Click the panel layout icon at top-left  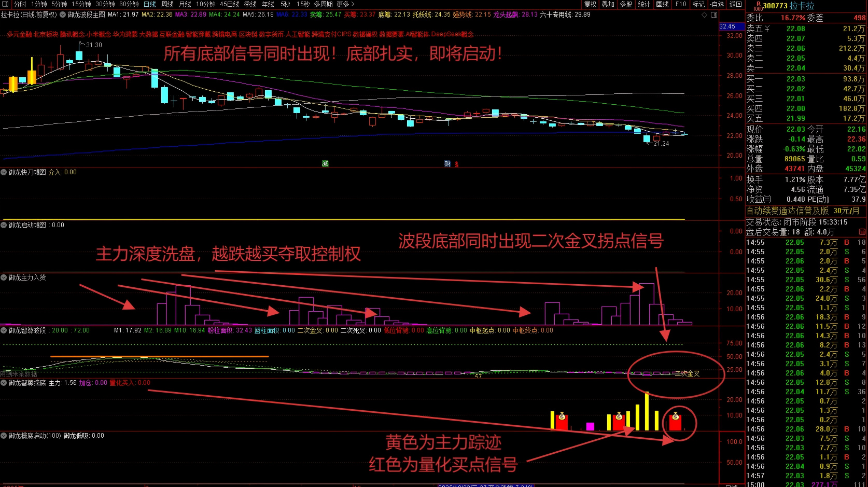point(6,4)
